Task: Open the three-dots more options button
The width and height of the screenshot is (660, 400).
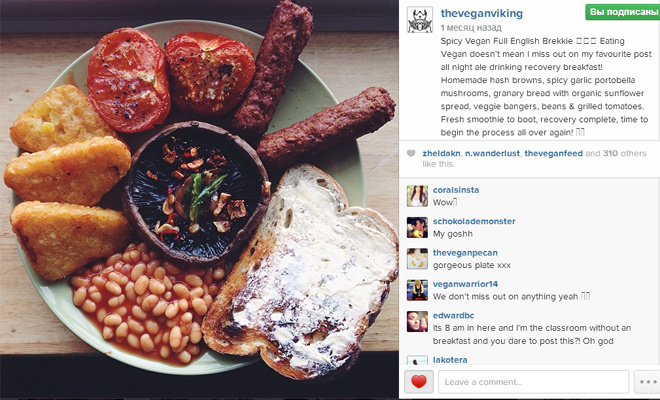Action: point(647,382)
